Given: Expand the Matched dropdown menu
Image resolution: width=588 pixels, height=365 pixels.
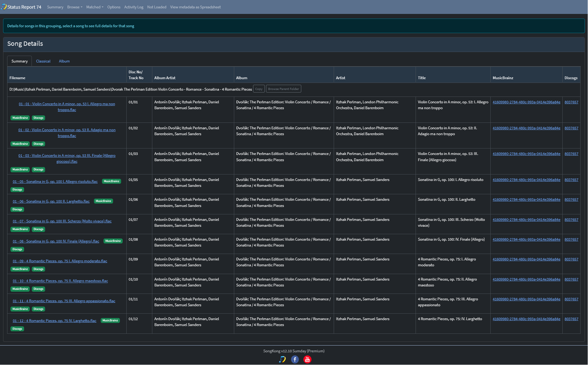Looking at the screenshot, I should (x=95, y=7).
